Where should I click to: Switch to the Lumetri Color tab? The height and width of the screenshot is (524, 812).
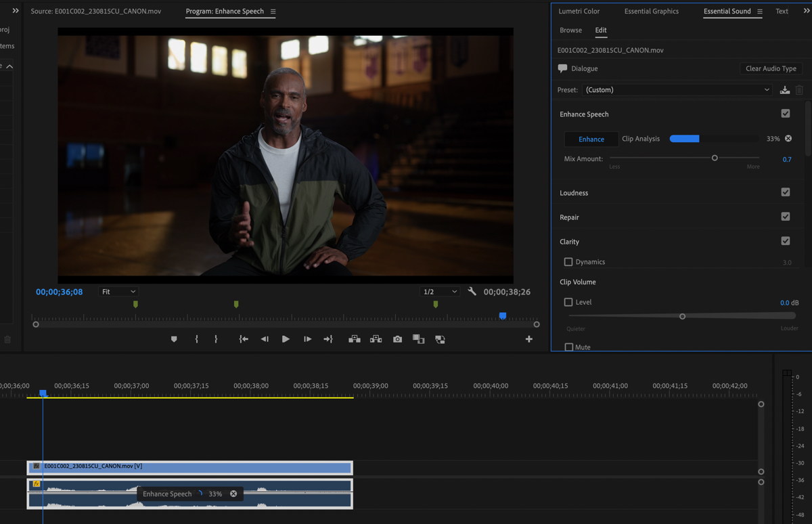click(x=579, y=12)
